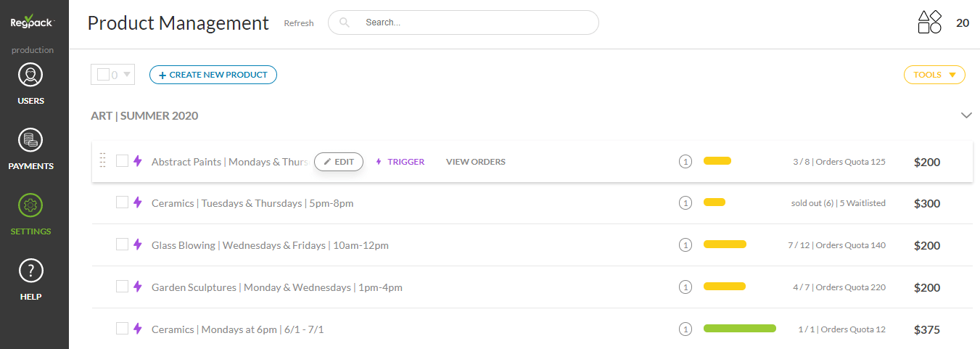Open the Payments icon in sidebar
The height and width of the screenshot is (349, 980).
pos(30,140)
